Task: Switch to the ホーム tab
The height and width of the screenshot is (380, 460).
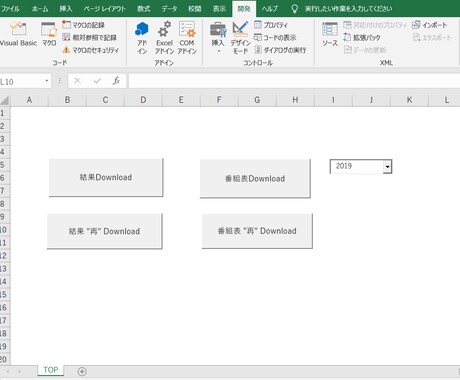Action: (x=40, y=9)
